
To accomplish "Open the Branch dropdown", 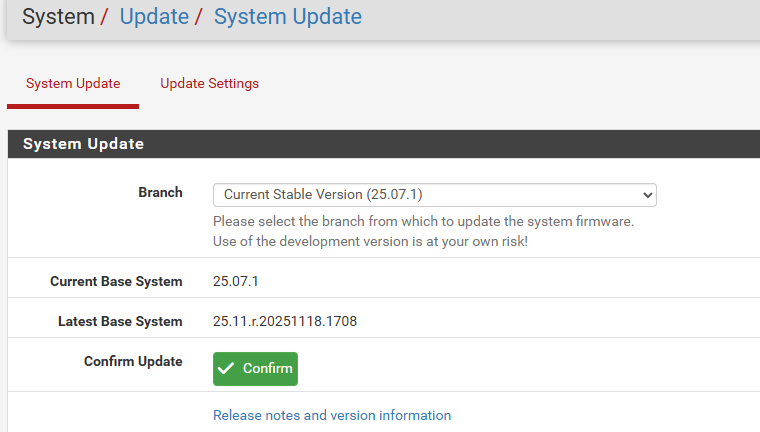I will [x=434, y=194].
